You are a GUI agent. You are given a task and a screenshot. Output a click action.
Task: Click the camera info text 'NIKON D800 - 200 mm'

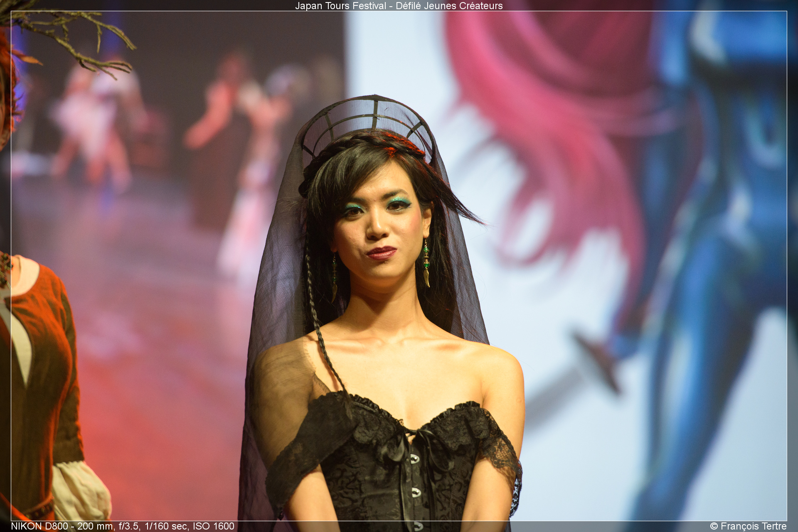[62, 526]
